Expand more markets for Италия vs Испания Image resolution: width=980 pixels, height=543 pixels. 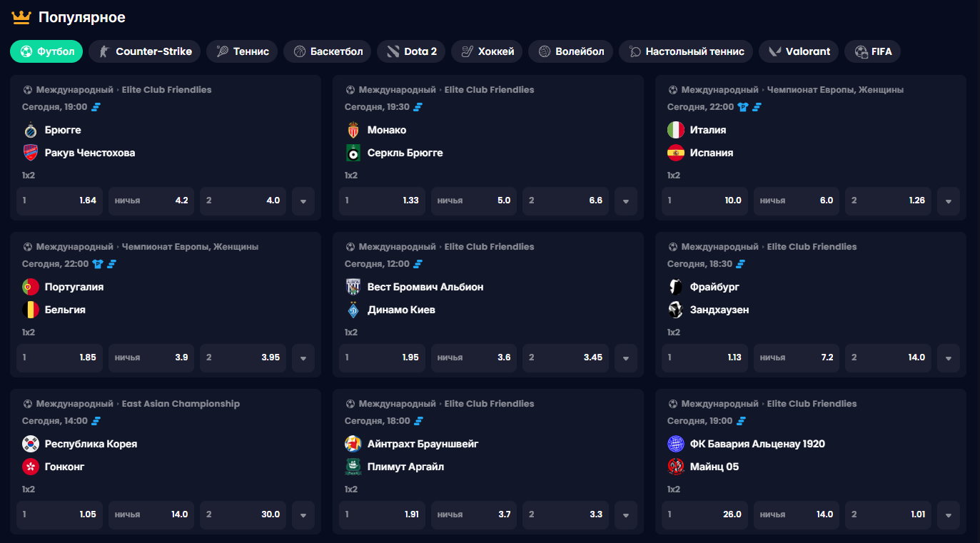click(x=949, y=201)
